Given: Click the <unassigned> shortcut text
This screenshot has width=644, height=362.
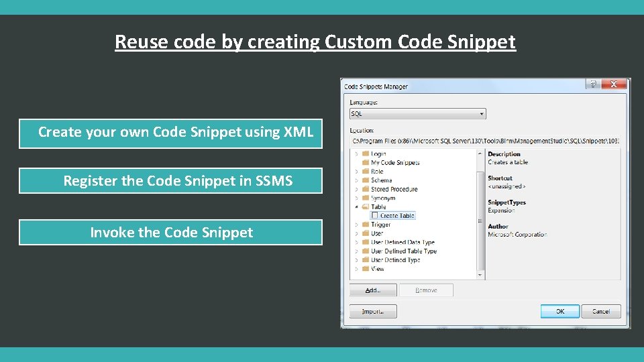Looking at the screenshot, I should (x=506, y=186).
